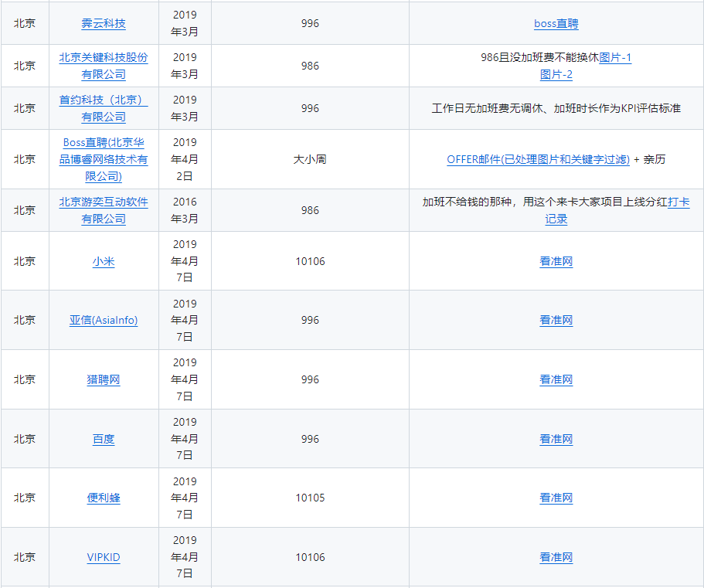Open the 打卡记录 evidence link
Screen dimensions: 704x588
(678, 202)
